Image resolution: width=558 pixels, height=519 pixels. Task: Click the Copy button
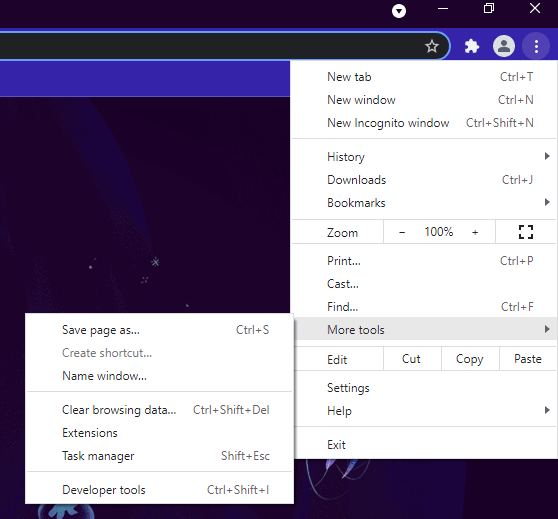click(470, 359)
